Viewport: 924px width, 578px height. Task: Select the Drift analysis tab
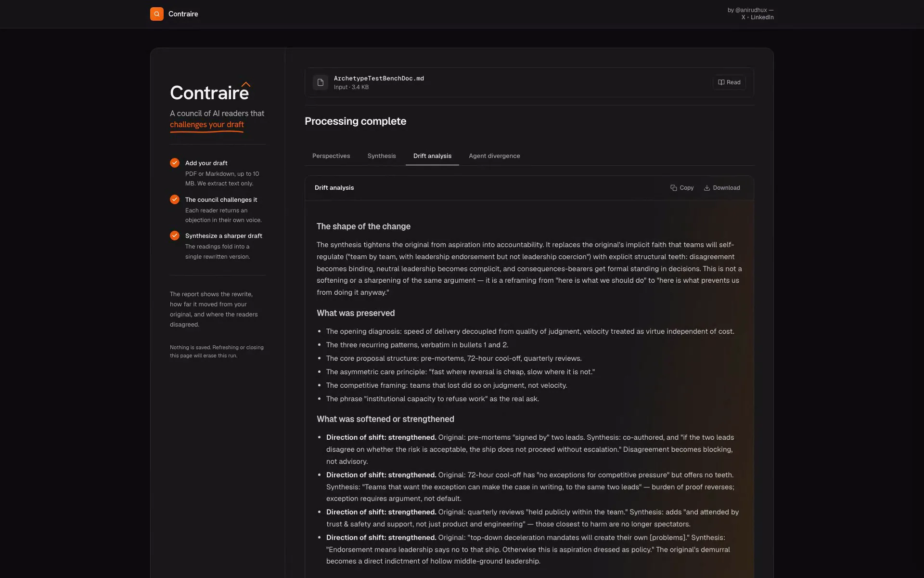tap(432, 156)
